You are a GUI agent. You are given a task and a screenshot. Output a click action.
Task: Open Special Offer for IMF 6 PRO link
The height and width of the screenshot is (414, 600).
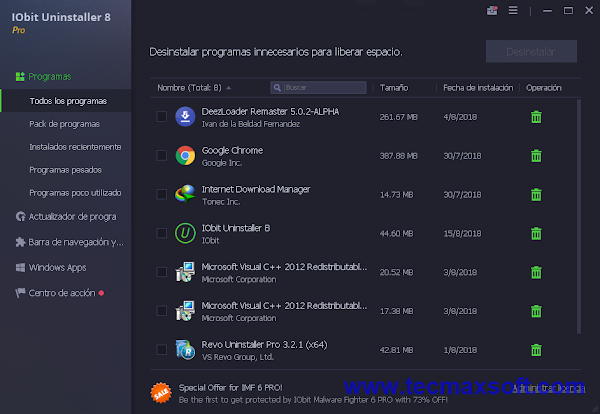point(230,388)
